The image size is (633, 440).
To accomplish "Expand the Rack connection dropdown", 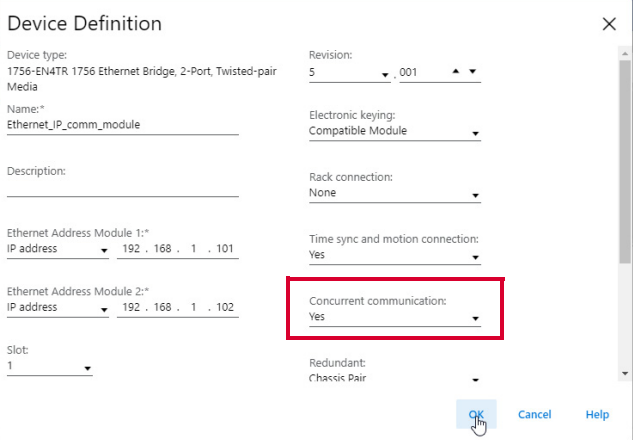I will pyautogui.click(x=395, y=193).
